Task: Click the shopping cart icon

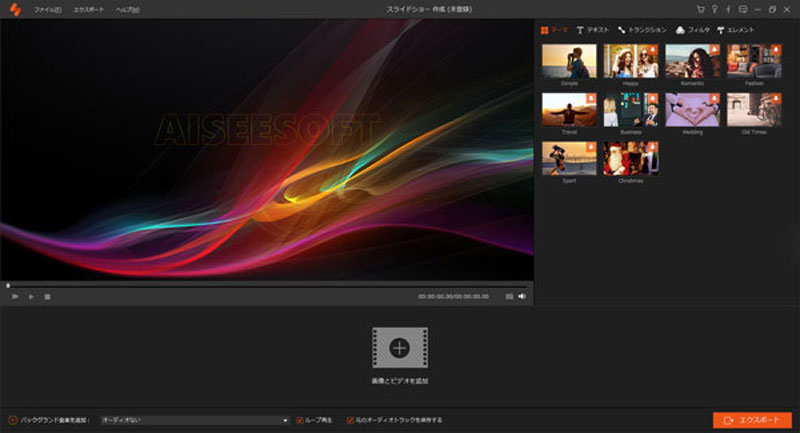Action: coord(701,9)
